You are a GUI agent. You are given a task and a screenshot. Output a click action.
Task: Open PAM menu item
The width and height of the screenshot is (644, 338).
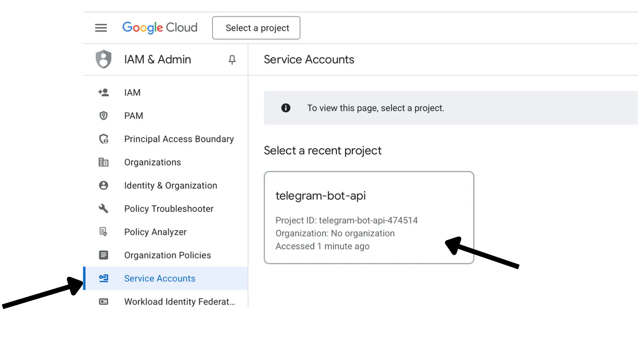134,116
